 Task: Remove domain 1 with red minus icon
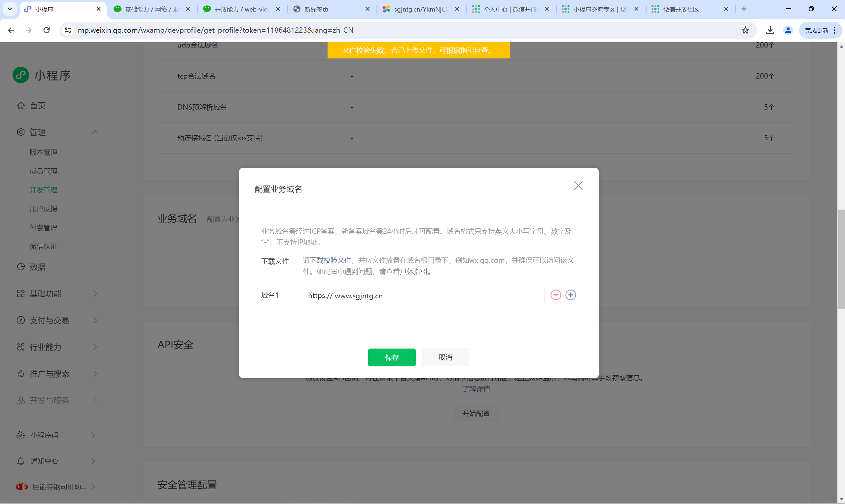tap(555, 295)
